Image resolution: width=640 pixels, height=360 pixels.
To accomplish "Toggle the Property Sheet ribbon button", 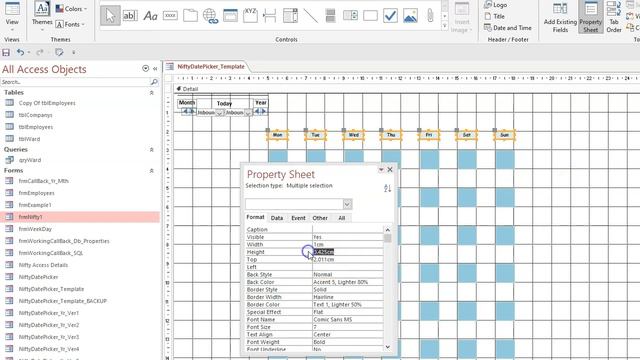I will coord(591,17).
